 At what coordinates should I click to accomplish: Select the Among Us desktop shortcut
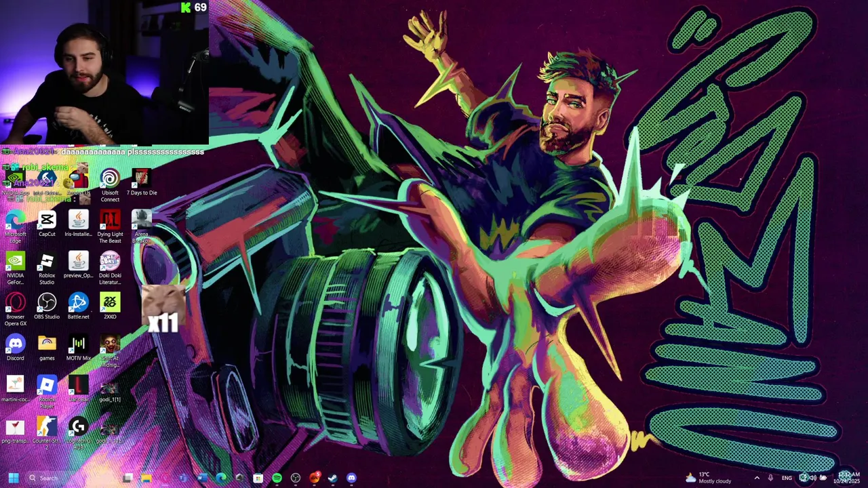click(78, 182)
